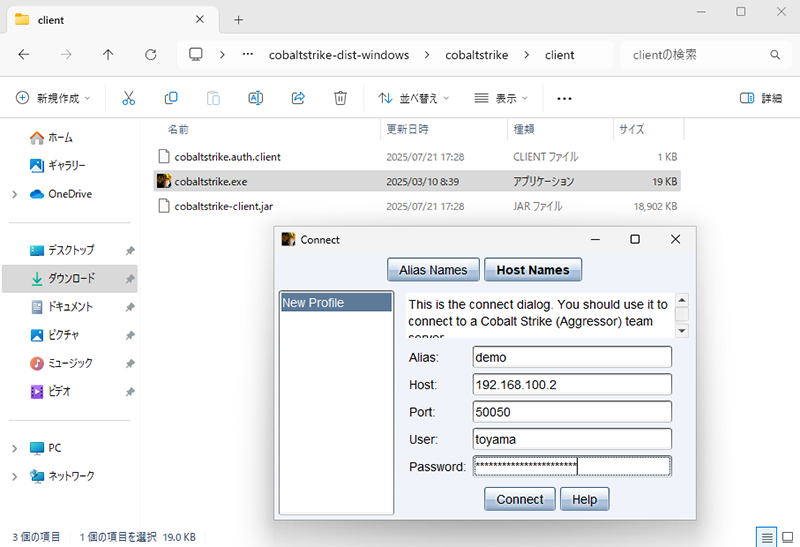Open the sort options dropdown
The image size is (800, 547).
click(x=413, y=98)
